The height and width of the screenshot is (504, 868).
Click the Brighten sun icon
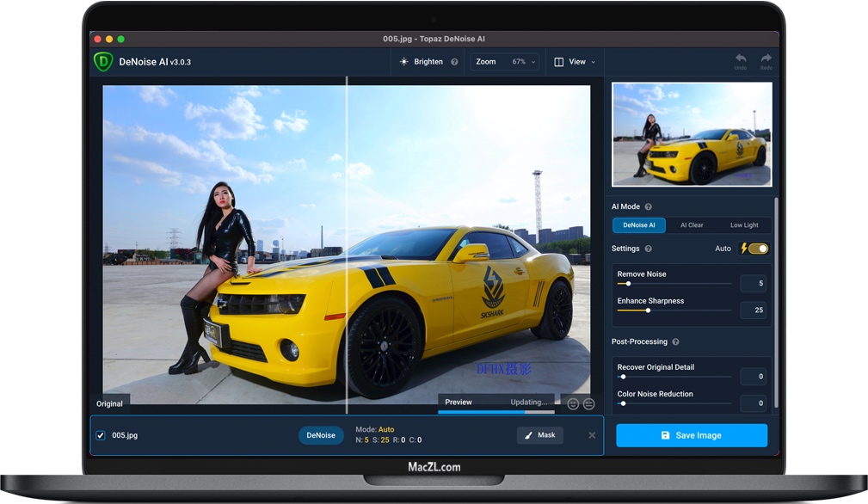click(404, 62)
